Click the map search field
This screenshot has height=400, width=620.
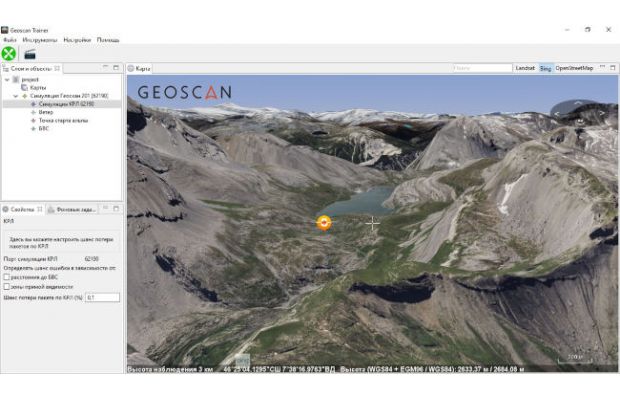click(x=482, y=68)
